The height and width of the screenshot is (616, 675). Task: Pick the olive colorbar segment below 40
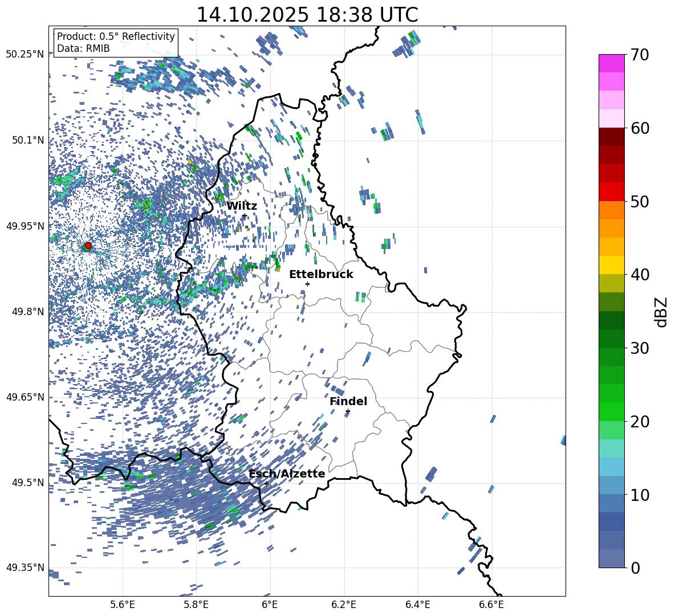click(611, 283)
